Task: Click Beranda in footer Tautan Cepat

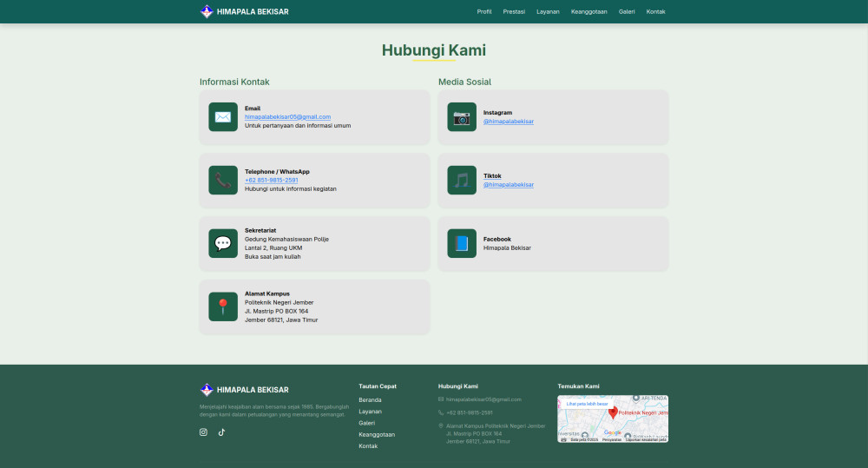Action: (370, 400)
